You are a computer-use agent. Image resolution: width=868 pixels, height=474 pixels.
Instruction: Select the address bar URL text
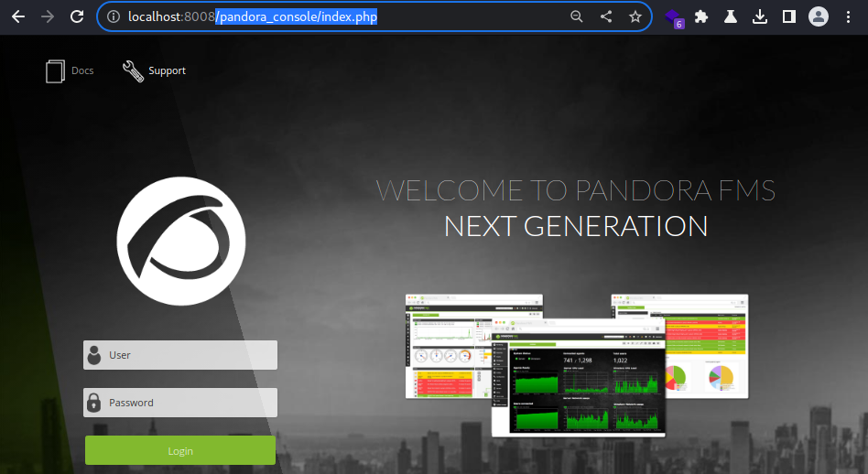tap(253, 16)
